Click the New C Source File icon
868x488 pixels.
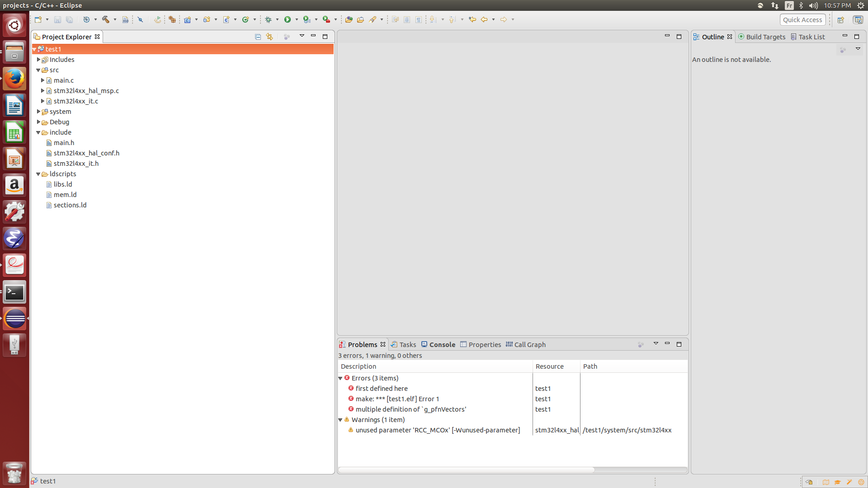226,19
